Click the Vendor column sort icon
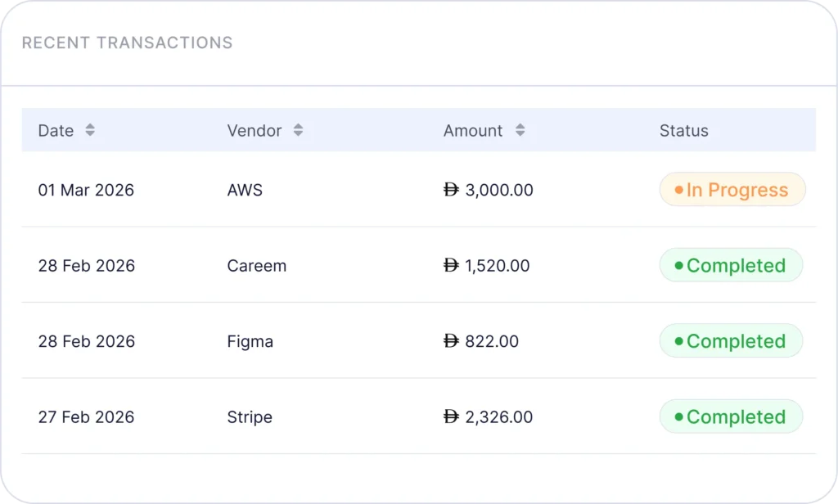Viewport: 838px width, 504px height. coord(298,130)
